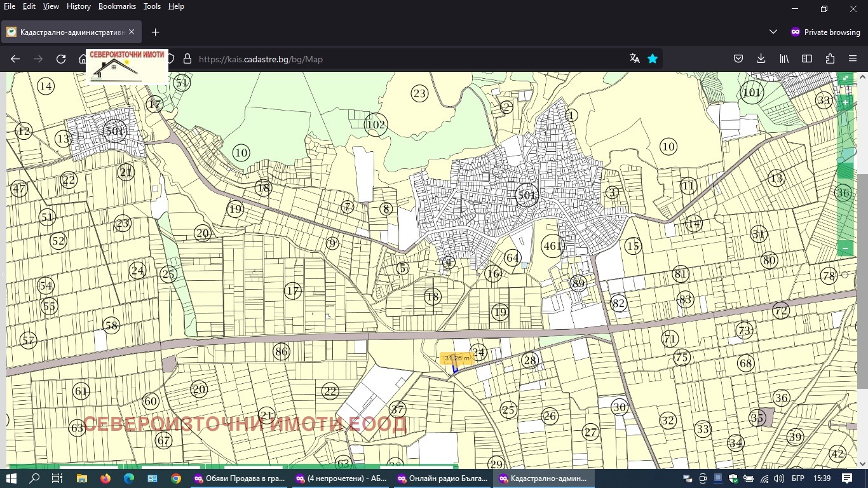Expand the list all tabs dropdown
This screenshot has height=488, width=868.
[773, 32]
